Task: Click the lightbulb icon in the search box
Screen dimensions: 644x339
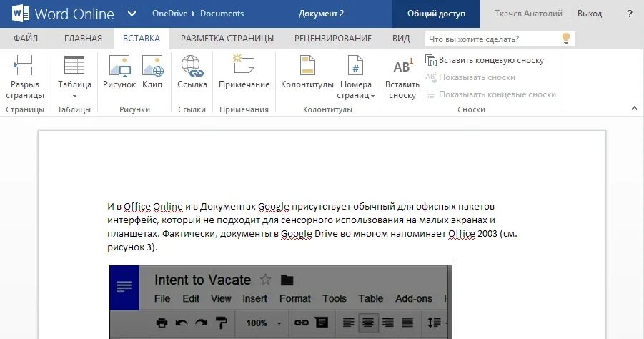Action: (566, 39)
